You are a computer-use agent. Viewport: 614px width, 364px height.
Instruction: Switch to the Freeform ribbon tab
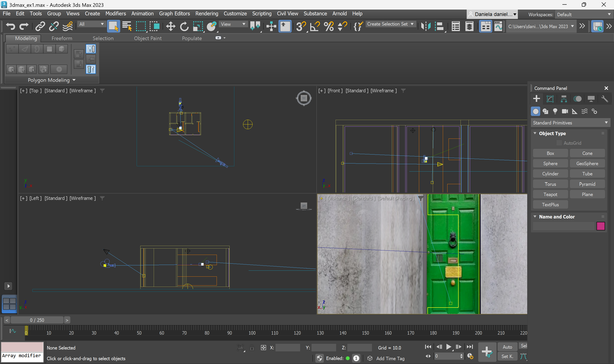(62, 38)
